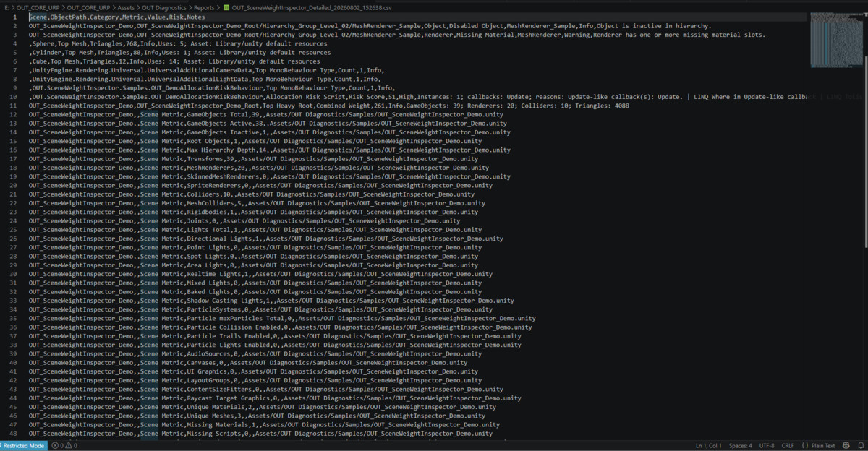Click the 'Canvases,0' row
868x451 pixels.
coord(248,363)
